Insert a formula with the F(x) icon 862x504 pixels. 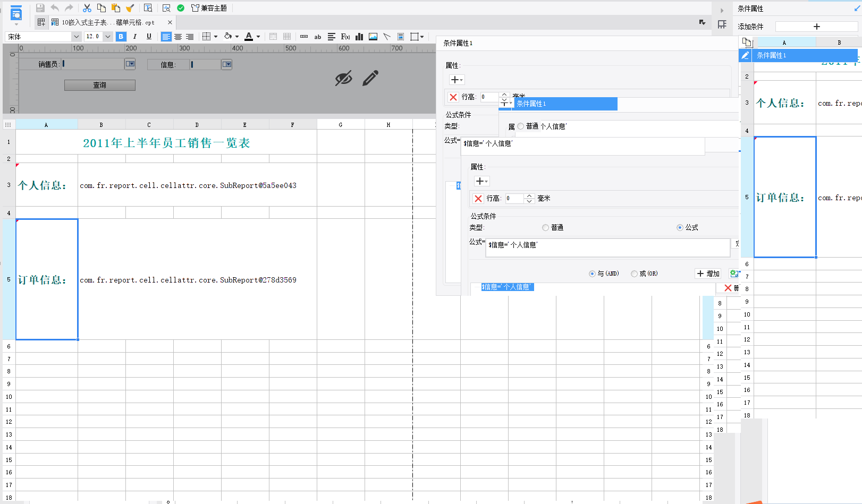pos(345,37)
